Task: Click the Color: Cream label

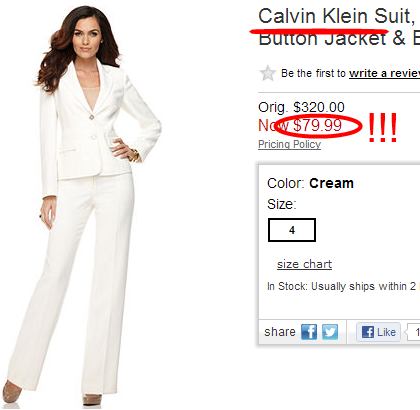Action: (310, 183)
